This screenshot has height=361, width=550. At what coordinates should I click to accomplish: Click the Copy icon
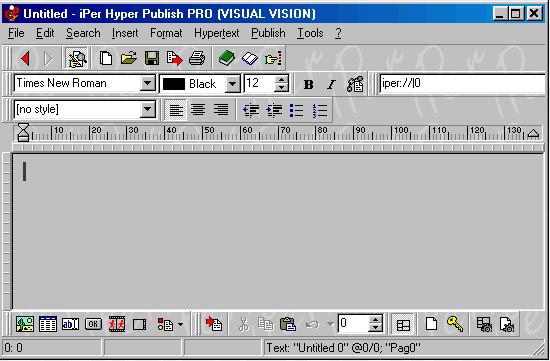(266, 324)
